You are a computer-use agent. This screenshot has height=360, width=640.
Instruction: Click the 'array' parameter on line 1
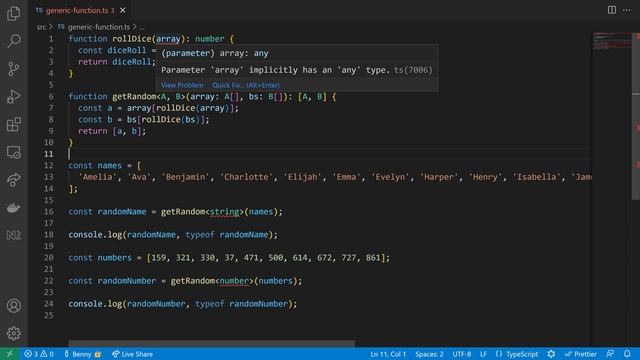[x=168, y=39]
